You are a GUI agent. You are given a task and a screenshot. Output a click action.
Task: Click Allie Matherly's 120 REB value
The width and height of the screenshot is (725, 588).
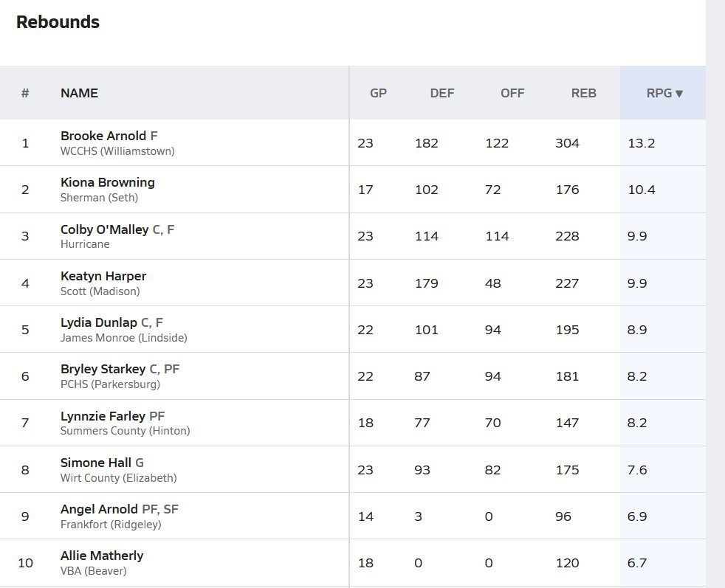(567, 563)
